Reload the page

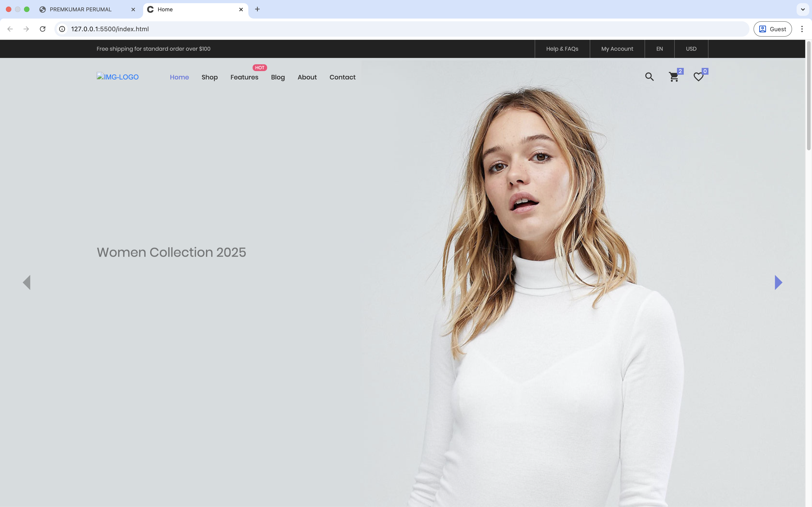pyautogui.click(x=43, y=29)
